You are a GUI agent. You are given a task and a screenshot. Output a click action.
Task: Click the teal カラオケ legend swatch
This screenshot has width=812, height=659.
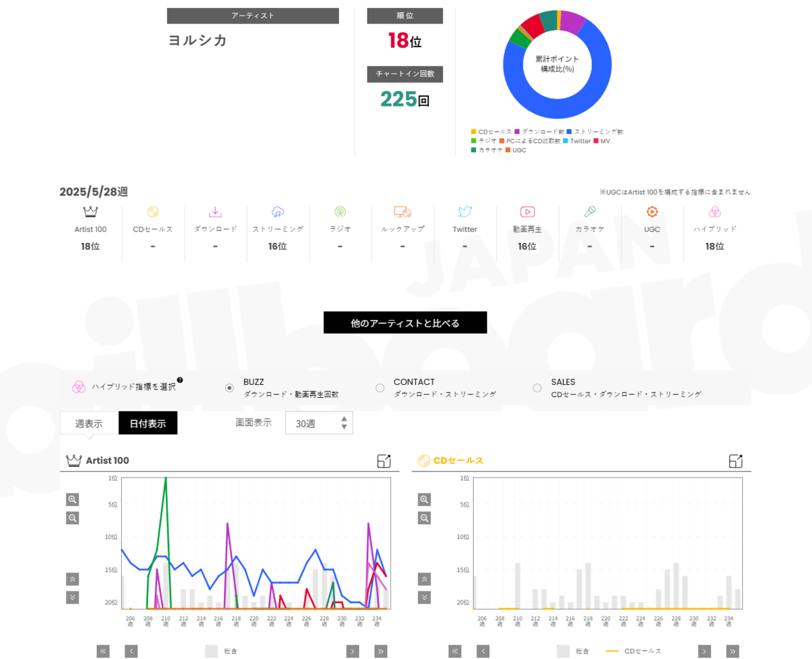pos(474,150)
